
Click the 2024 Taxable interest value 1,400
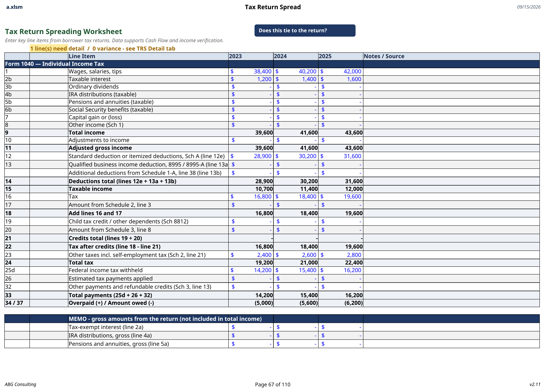pos(296,79)
